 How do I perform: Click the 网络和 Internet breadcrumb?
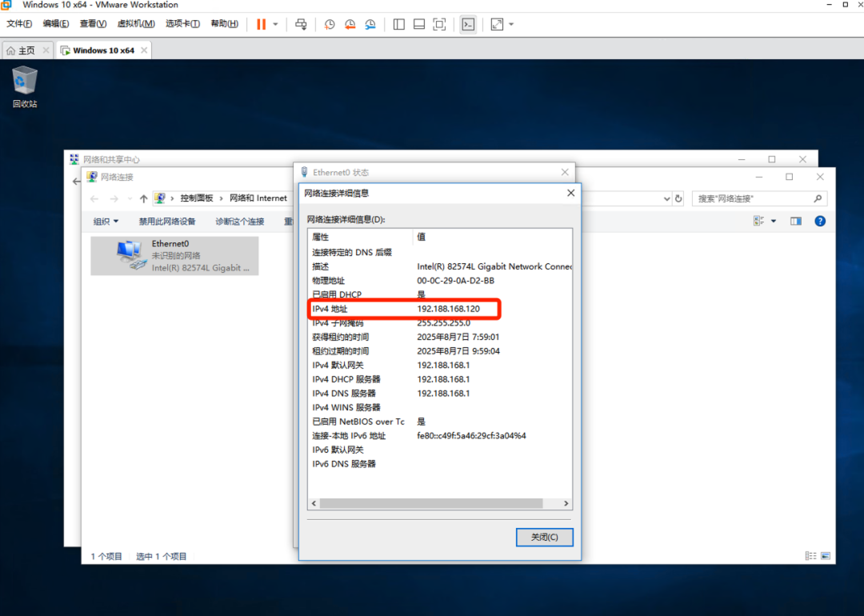click(x=258, y=198)
